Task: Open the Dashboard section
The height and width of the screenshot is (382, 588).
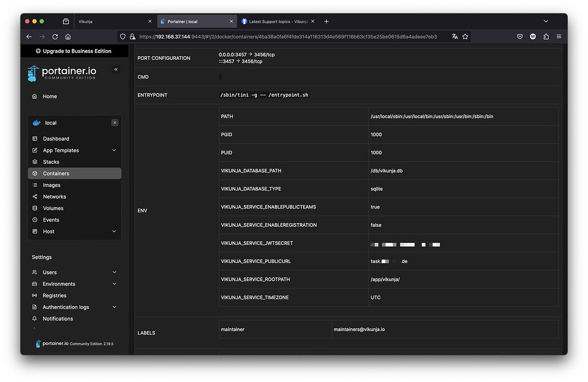Action: point(56,138)
